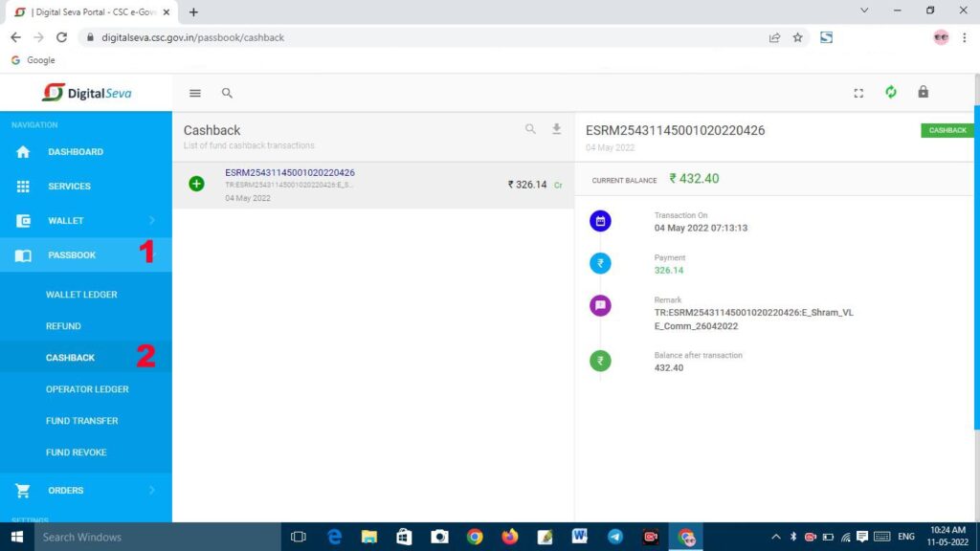This screenshot has width=980, height=551.
Task: Toggle fullscreen mode icon
Action: [858, 93]
